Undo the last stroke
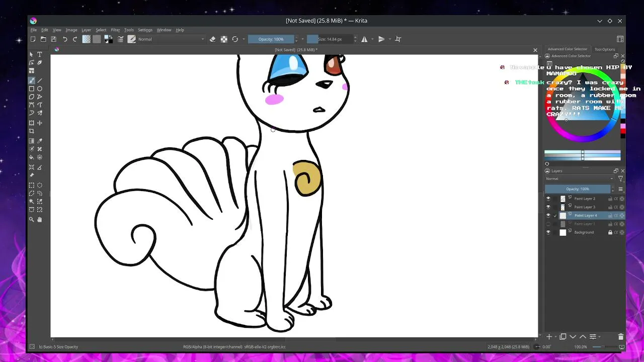The height and width of the screenshot is (362, 644). tap(65, 39)
